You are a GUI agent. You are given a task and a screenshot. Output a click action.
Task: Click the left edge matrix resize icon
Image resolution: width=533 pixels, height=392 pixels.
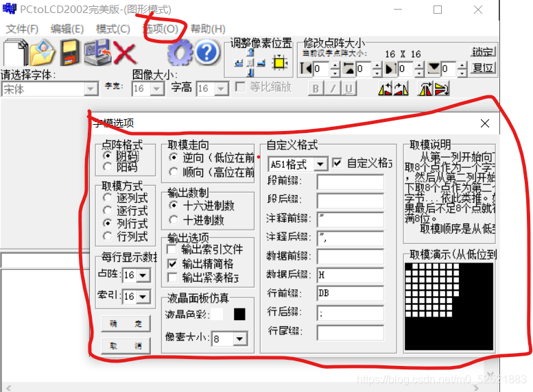(306, 69)
